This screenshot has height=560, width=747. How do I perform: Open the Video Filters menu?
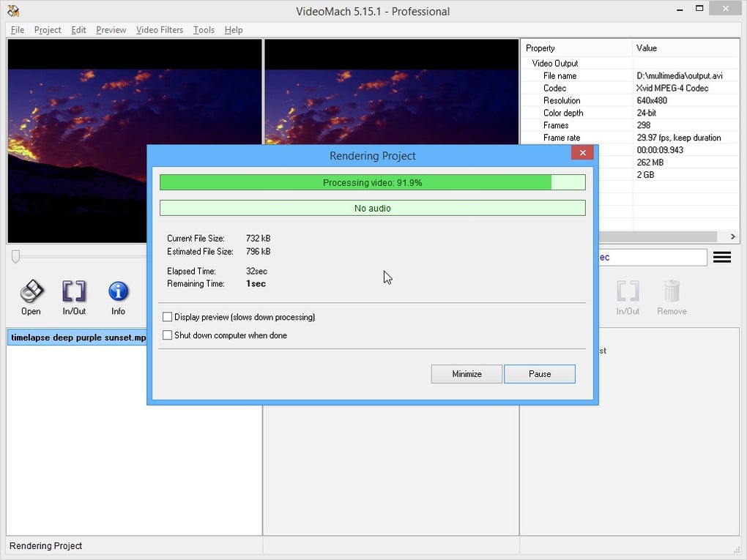[160, 30]
